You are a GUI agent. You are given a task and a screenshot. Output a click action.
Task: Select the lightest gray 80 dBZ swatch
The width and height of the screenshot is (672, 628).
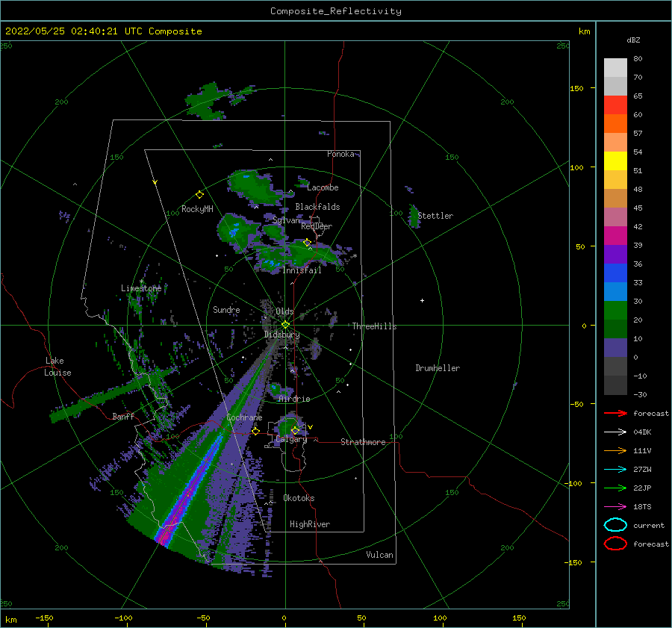(615, 68)
